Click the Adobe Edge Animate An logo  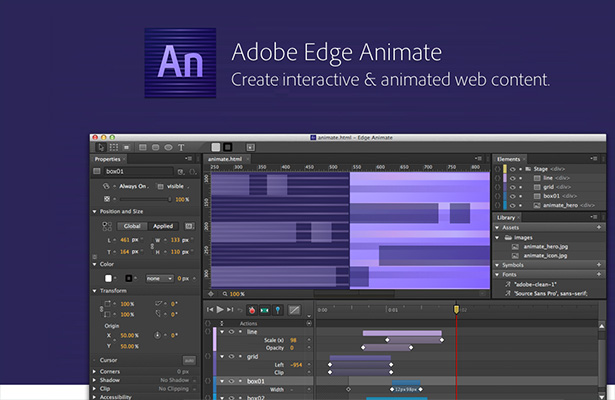(180, 63)
